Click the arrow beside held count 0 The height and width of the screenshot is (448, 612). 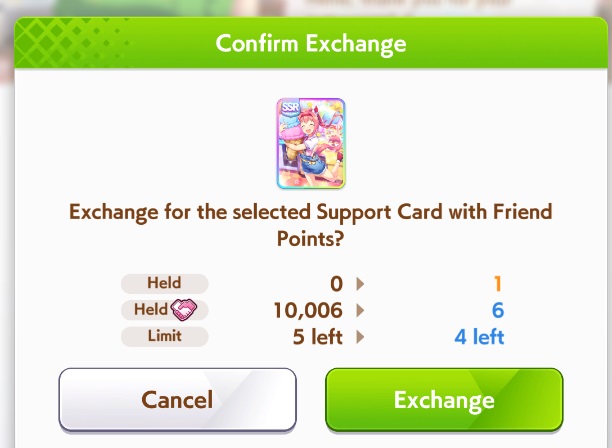360,284
